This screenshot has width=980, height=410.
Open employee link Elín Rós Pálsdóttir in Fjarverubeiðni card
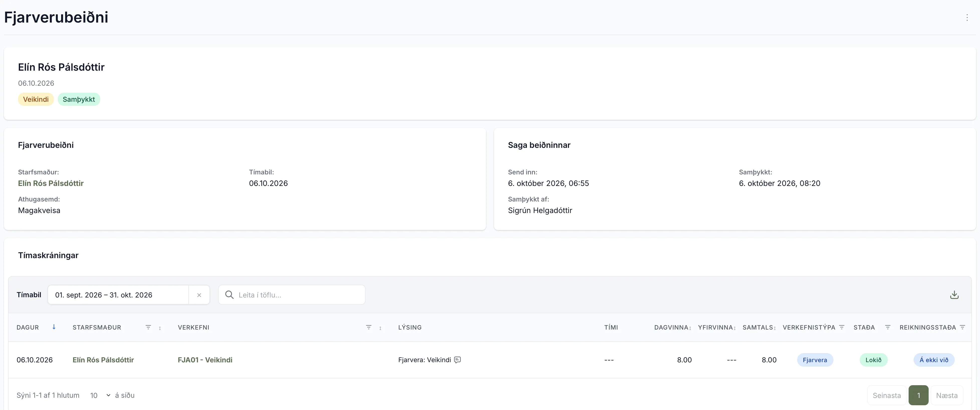pyautogui.click(x=51, y=183)
